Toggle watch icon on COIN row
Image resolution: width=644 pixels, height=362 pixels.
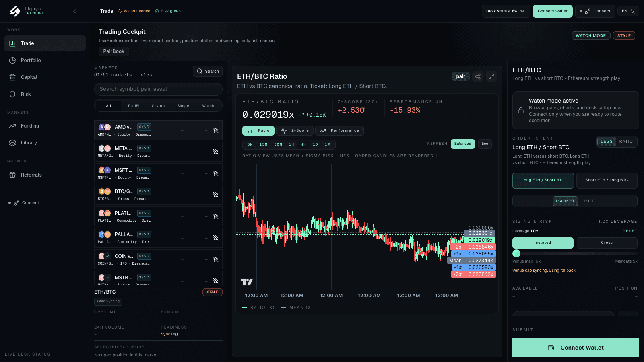click(x=216, y=259)
